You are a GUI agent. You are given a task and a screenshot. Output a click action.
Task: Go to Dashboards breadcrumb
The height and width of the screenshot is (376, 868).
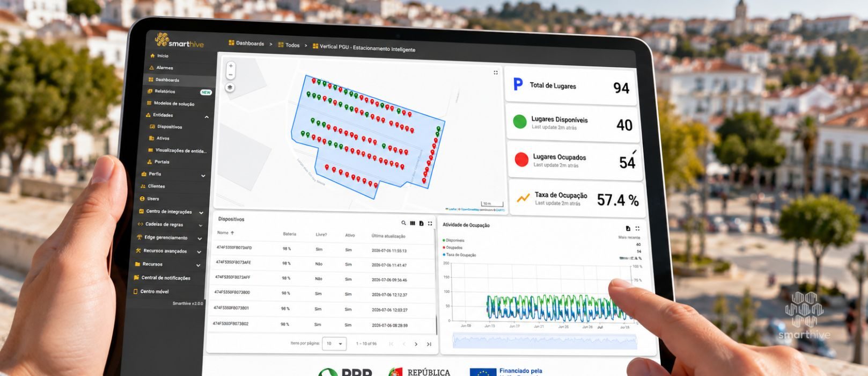246,44
